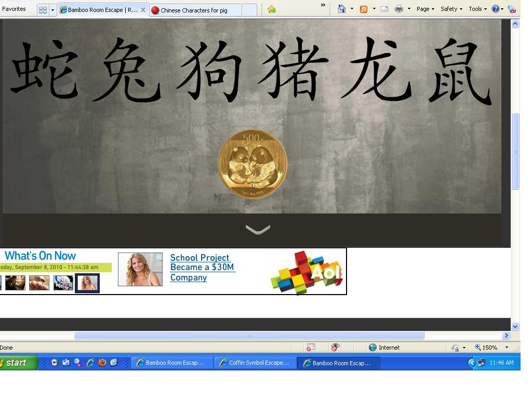Expand the Page menu dropdown
This screenshot has height=399, width=532.
(425, 9)
